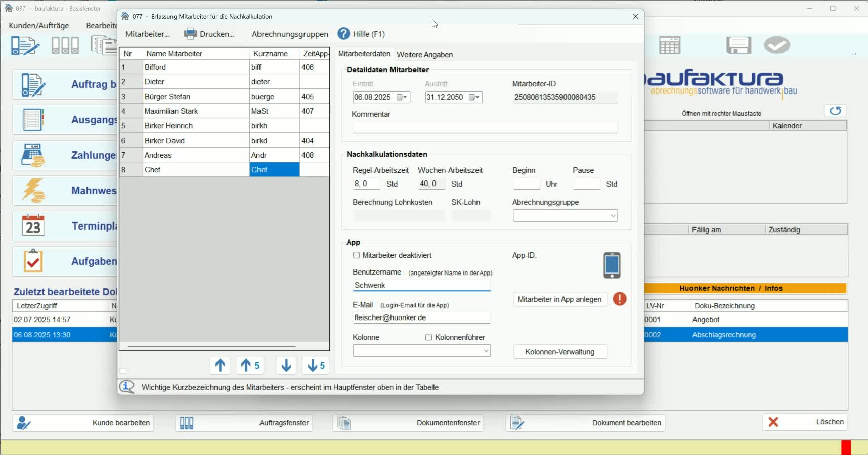This screenshot has height=455, width=868.
Task: Move employee up one row arrow
Action: coord(220,365)
